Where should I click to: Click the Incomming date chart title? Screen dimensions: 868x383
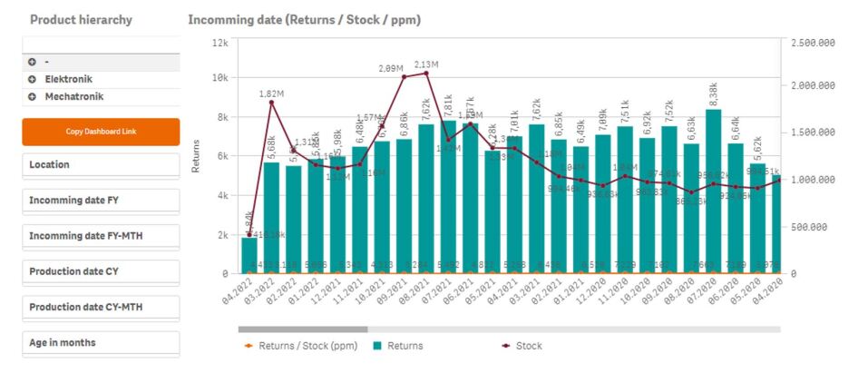click(305, 20)
